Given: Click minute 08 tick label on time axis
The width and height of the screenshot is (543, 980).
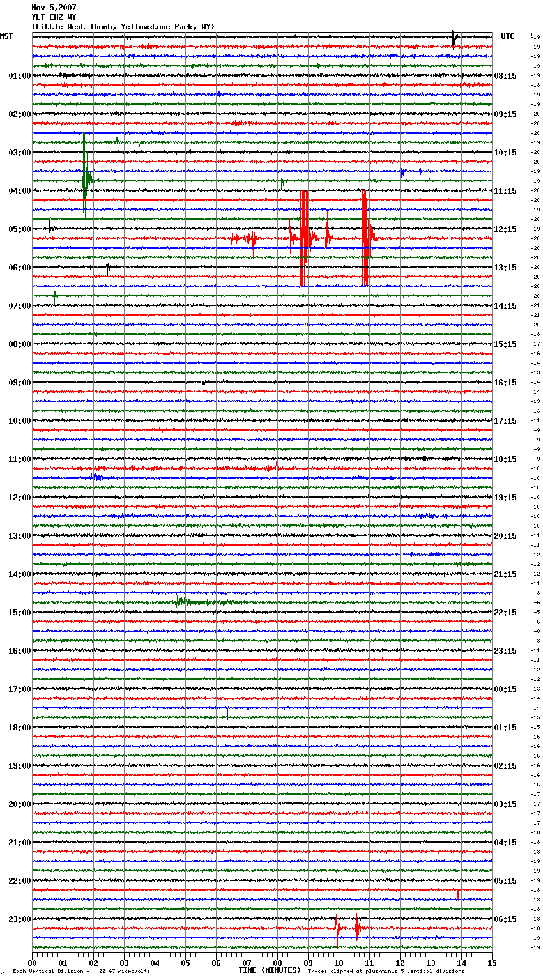Looking at the screenshot, I should 277,963.
